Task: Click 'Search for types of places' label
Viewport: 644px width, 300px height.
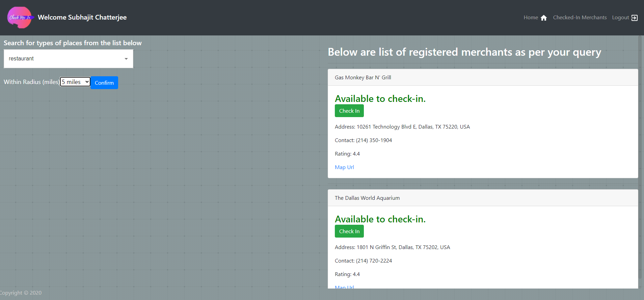Action: [73, 43]
